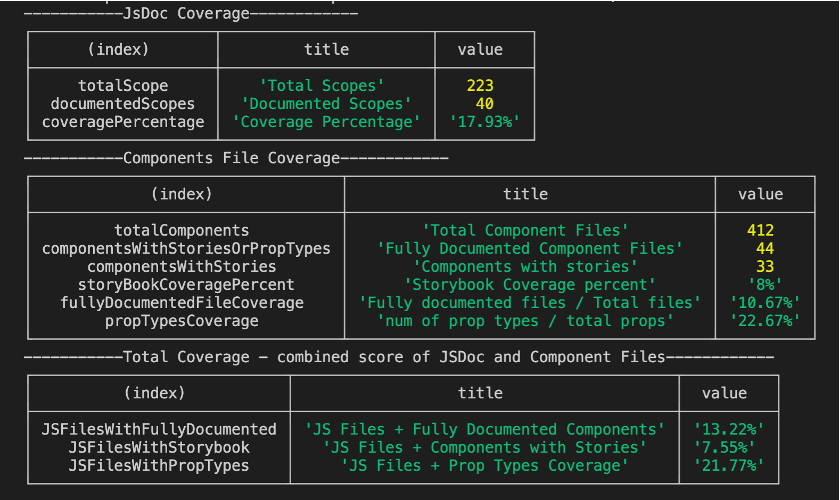Click the totalScope row index

123,86
